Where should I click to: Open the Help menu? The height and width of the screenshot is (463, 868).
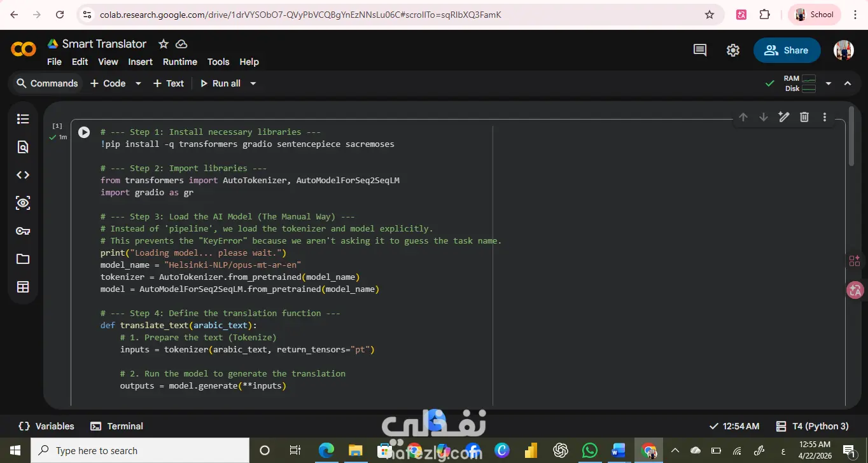pos(249,62)
